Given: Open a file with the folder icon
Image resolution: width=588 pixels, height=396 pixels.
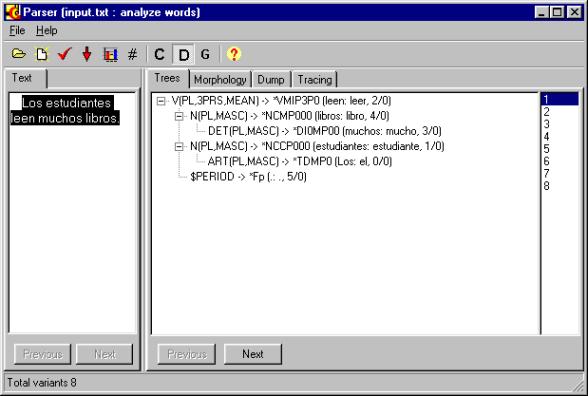Looking at the screenshot, I should point(18,54).
